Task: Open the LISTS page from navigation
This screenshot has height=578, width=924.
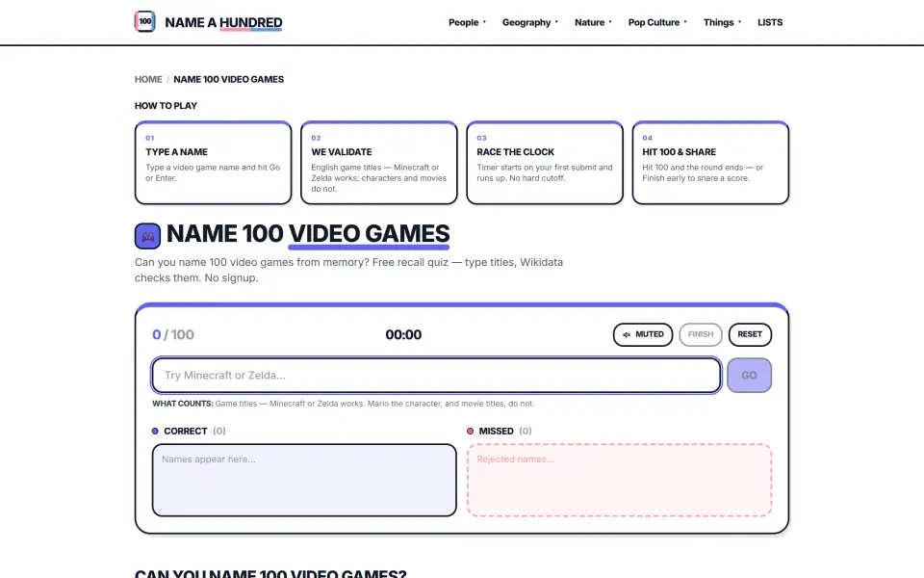Action: tap(770, 22)
